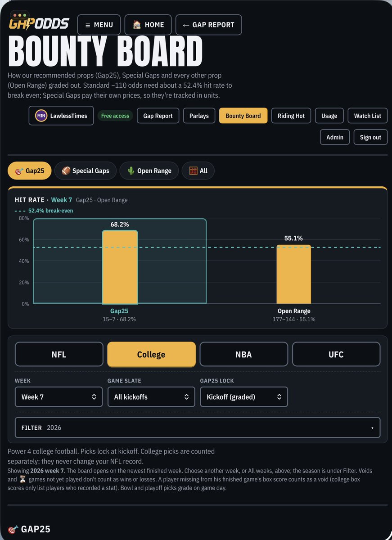Select the All filter pill

click(x=198, y=171)
